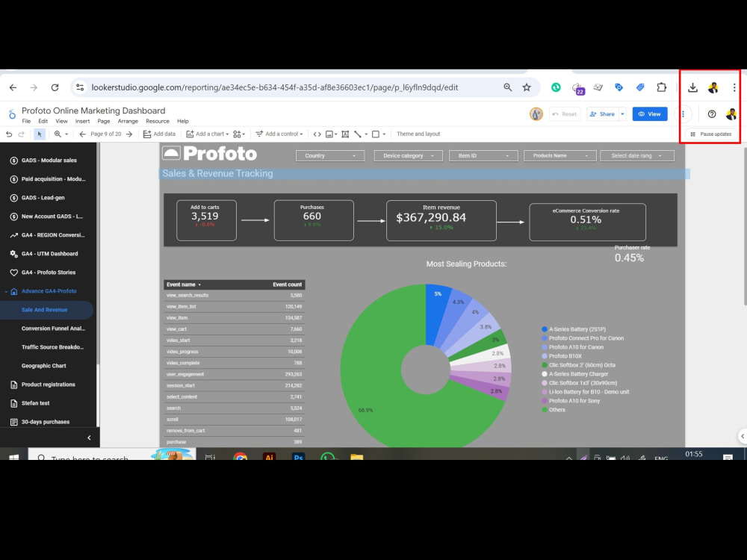Open the Item ID filter dropdown
Viewport: 747px width, 560px height.
[483, 156]
